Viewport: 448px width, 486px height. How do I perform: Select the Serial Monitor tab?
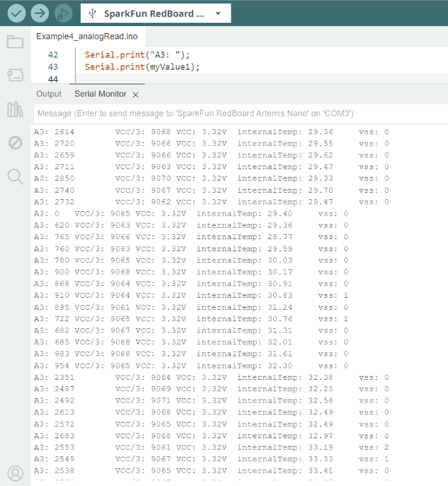pos(100,94)
